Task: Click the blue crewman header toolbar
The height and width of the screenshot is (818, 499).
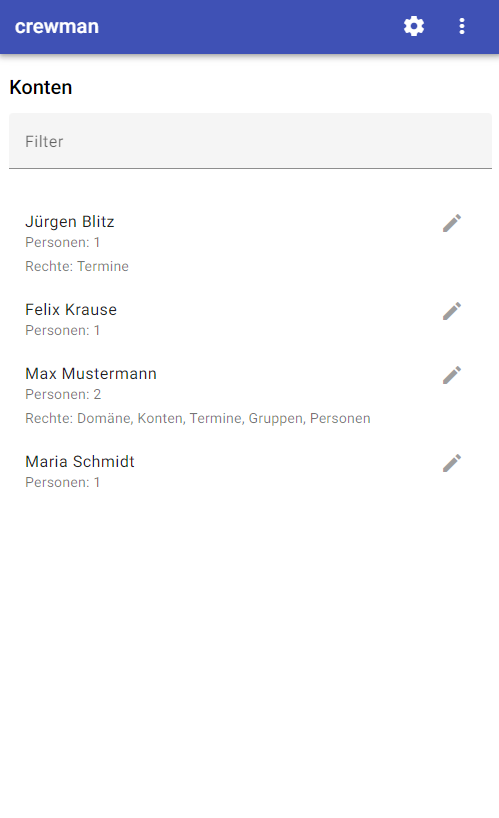Action: [249, 27]
